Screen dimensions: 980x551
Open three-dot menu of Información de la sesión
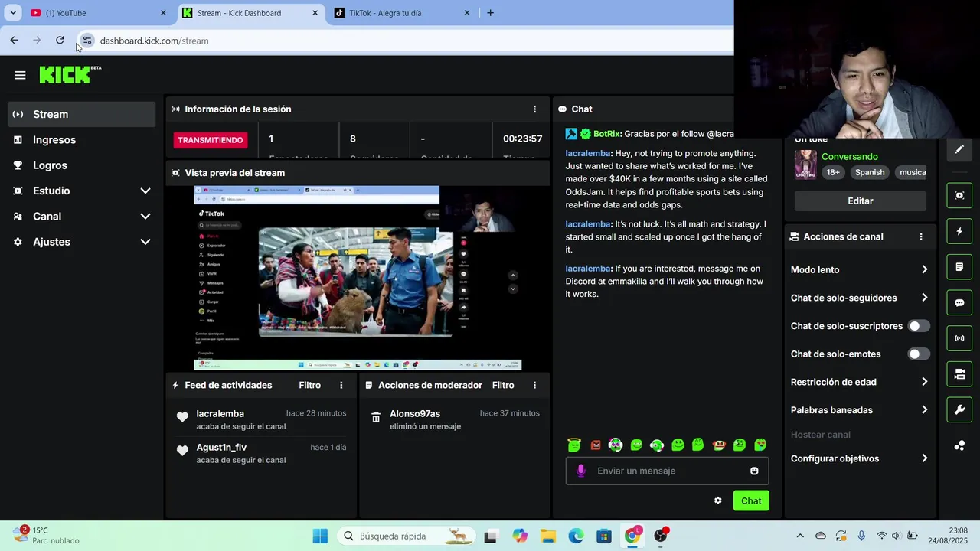pyautogui.click(x=534, y=109)
